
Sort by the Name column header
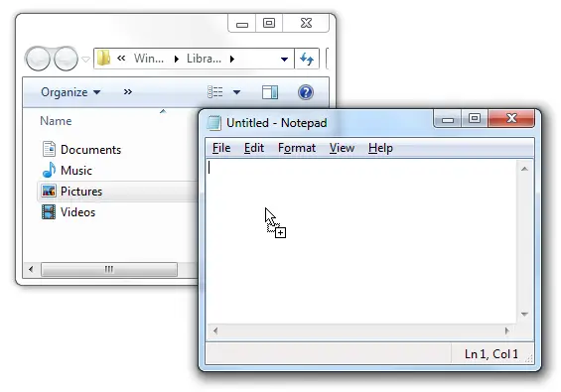pos(56,121)
